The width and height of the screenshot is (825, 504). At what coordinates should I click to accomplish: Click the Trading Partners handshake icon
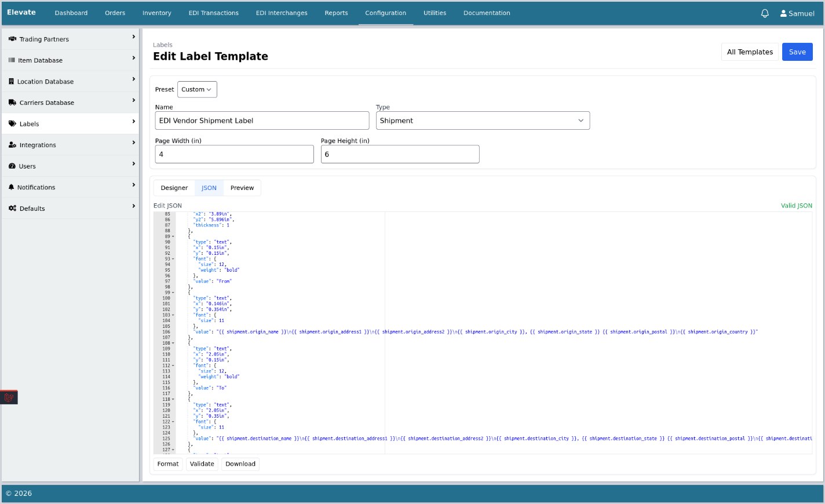12,39
